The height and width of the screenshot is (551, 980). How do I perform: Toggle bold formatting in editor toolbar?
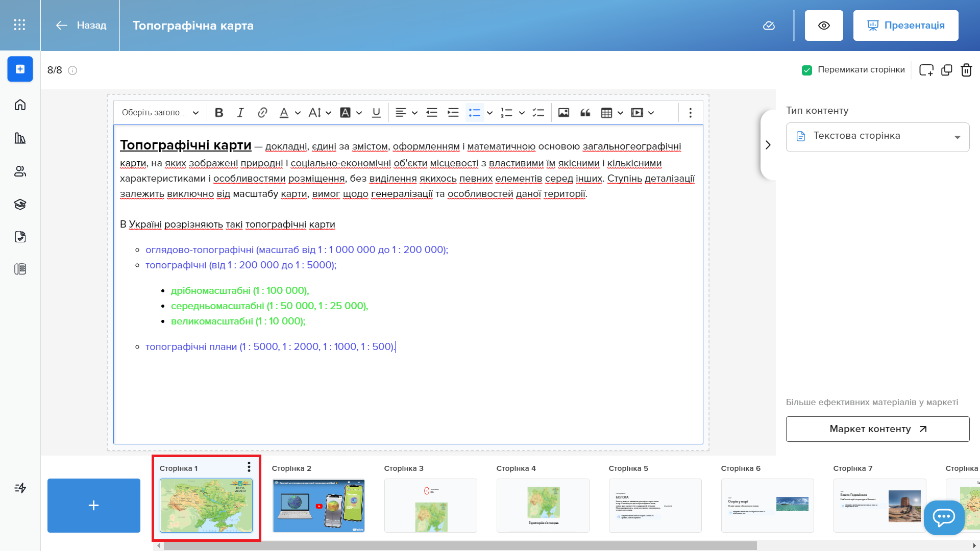[219, 113]
